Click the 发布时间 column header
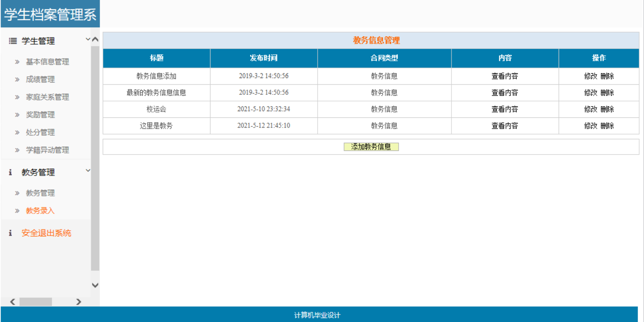 click(x=264, y=58)
